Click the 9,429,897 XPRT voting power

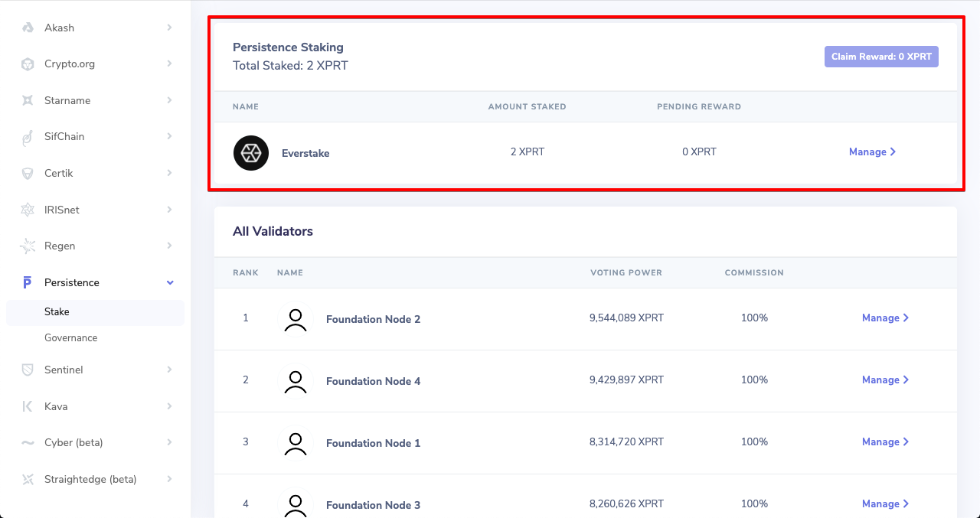(x=626, y=380)
